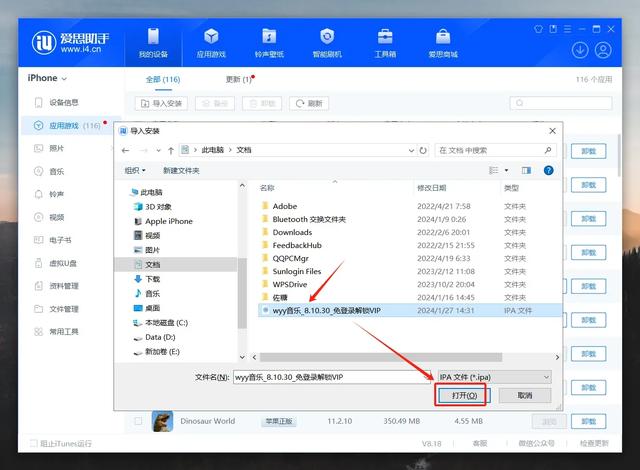This screenshot has width=640, height=470.
Task: Open file dialog help icon
Action: point(549,170)
